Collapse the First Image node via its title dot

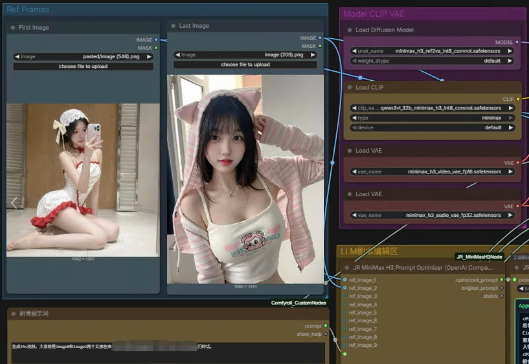click(x=13, y=28)
